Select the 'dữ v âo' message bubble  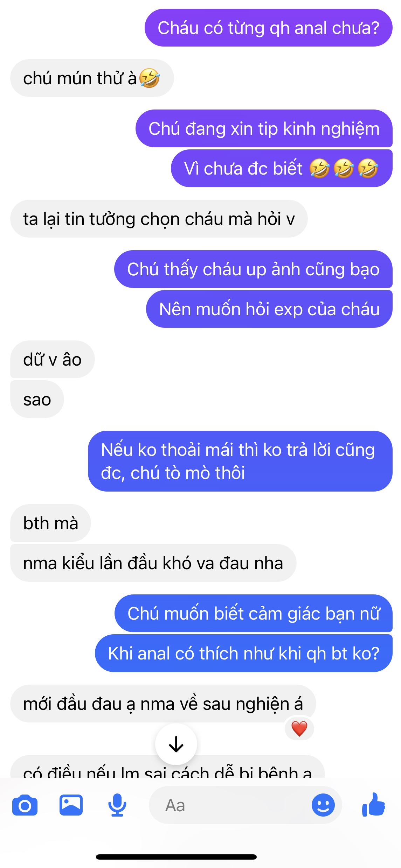[x=53, y=359]
